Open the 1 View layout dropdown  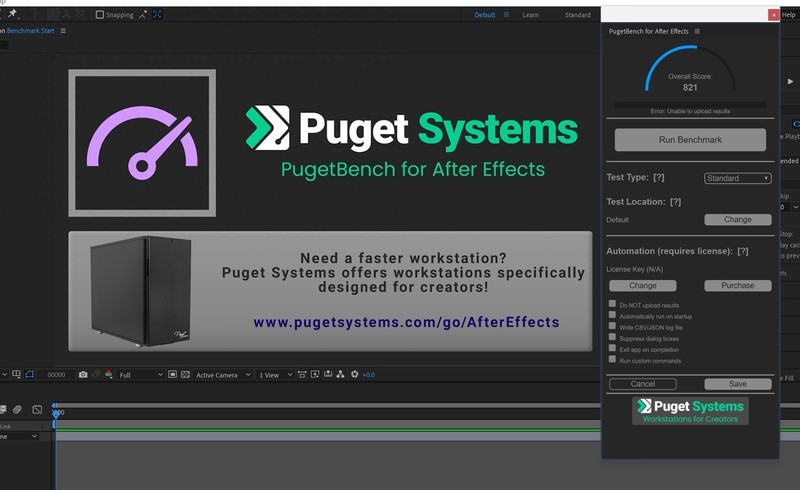coord(275,375)
